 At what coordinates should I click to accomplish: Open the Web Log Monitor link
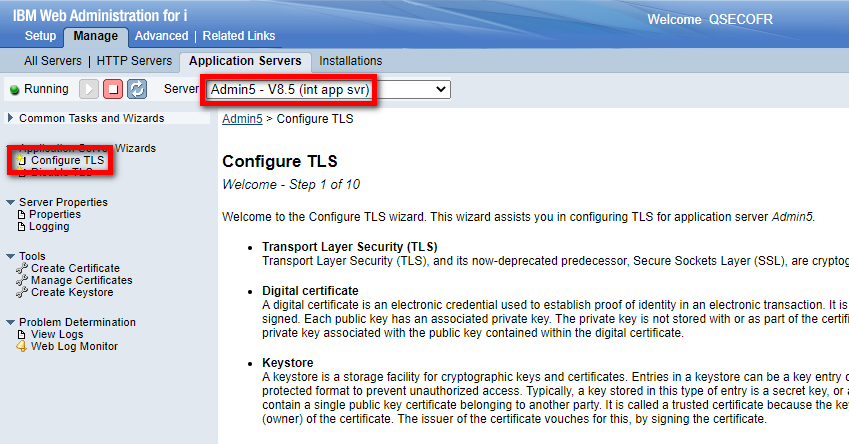click(74, 346)
